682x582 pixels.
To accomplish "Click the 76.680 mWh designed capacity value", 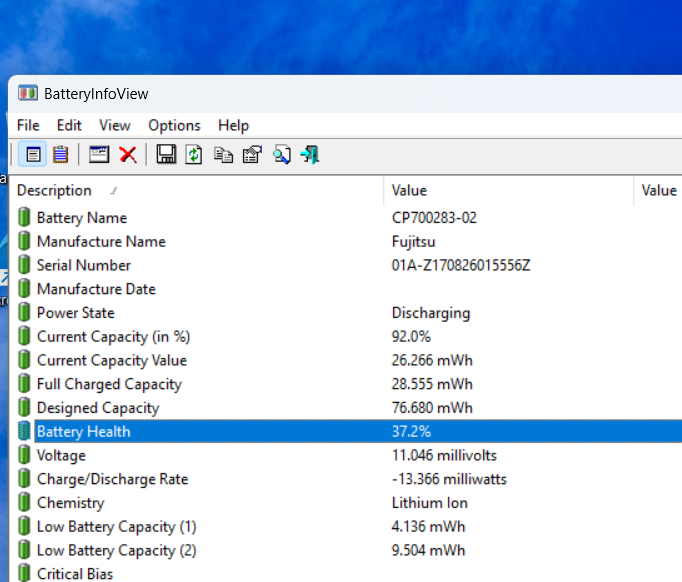I will pyautogui.click(x=432, y=408).
